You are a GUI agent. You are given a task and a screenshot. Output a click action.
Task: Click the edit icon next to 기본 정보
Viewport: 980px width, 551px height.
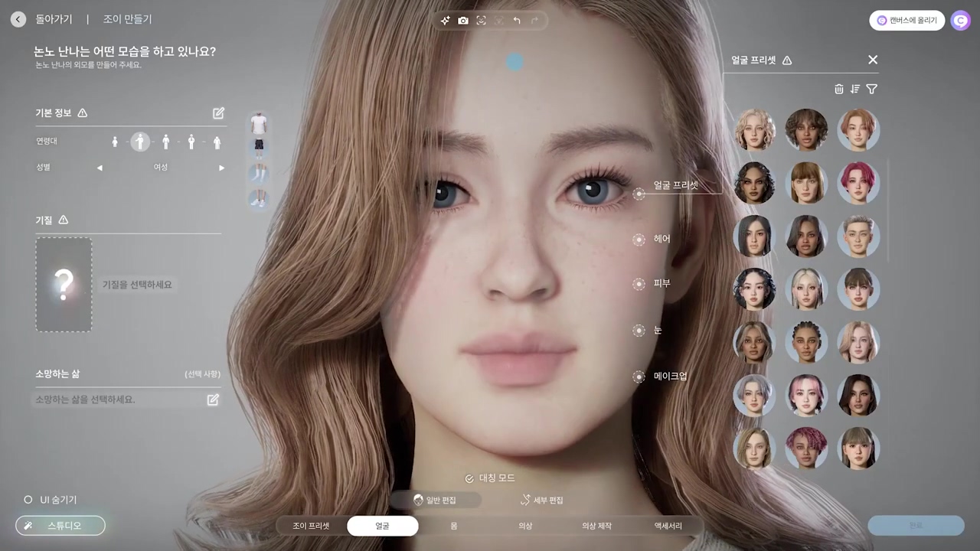tap(218, 113)
